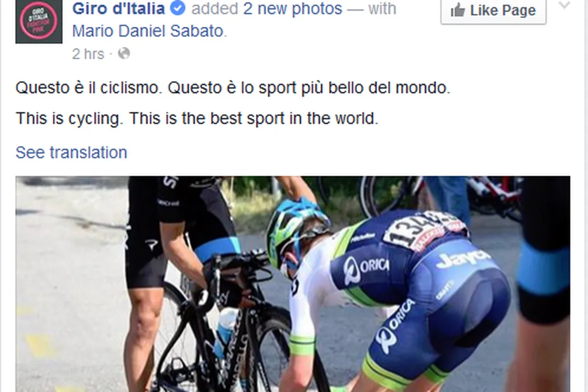This screenshot has height=392, width=588.
Task: Click the 'See translation' link
Action: (x=71, y=152)
